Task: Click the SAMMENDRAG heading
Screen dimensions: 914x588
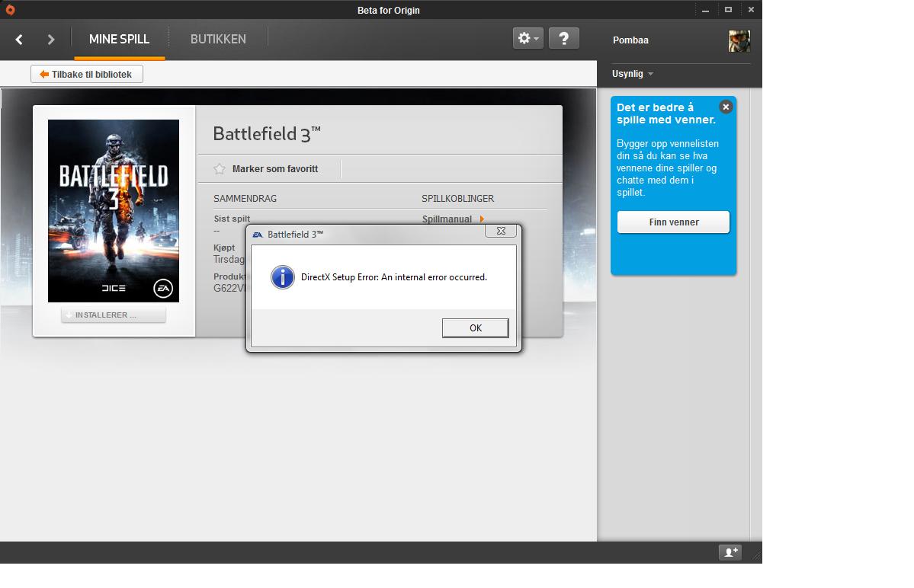Action: pyautogui.click(x=245, y=199)
